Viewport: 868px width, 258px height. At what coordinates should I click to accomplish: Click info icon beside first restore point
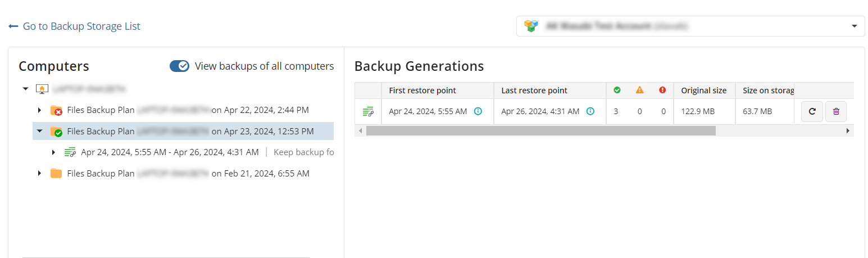point(478,111)
